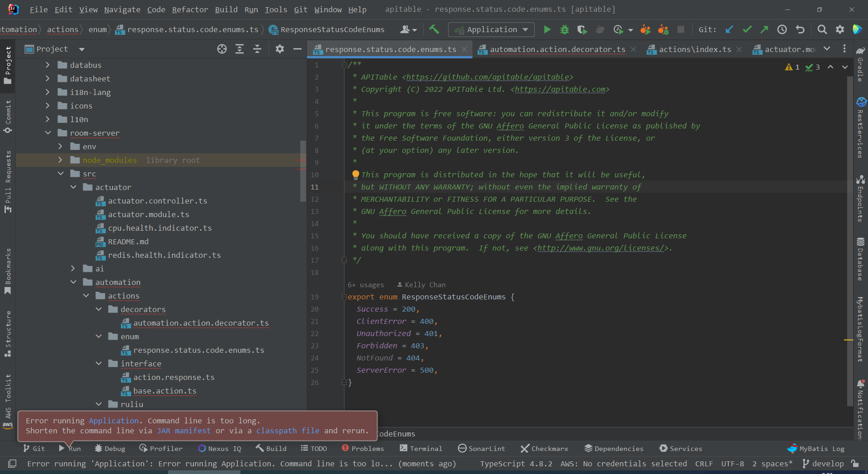
Task: Click the CRLF line separator indicator
Action: tap(704, 464)
